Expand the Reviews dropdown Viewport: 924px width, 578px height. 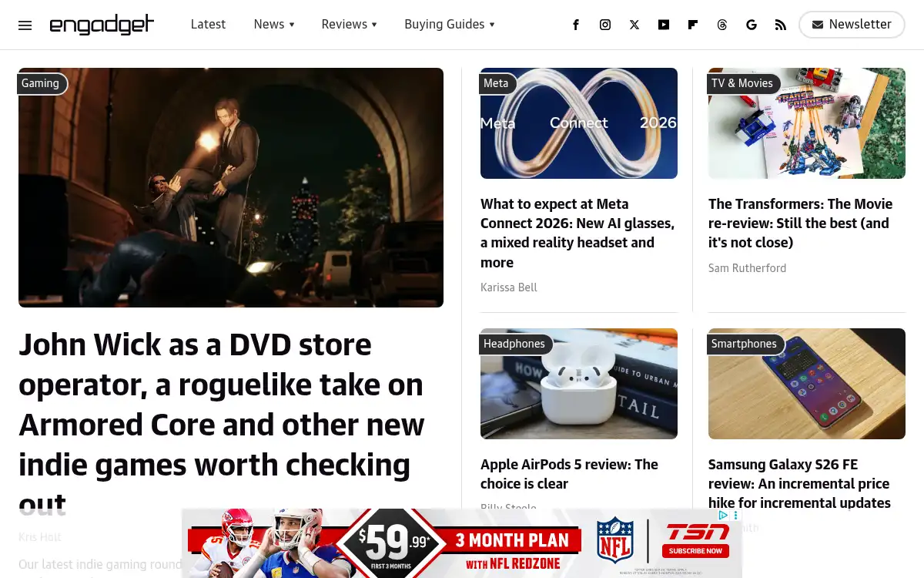pos(350,25)
